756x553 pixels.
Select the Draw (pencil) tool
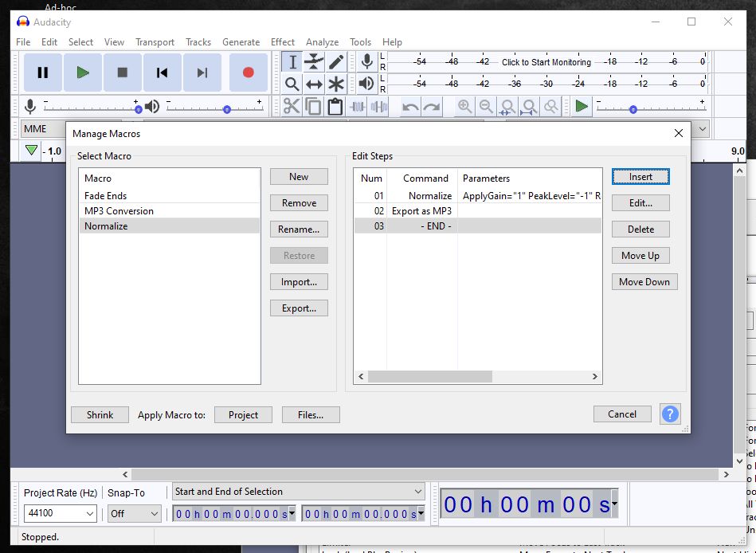[x=336, y=62]
